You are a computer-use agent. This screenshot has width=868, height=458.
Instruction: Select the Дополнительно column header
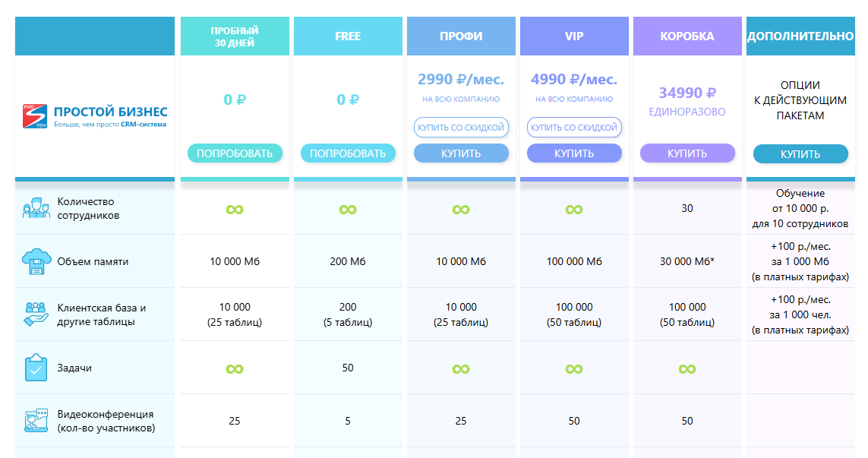click(x=800, y=36)
